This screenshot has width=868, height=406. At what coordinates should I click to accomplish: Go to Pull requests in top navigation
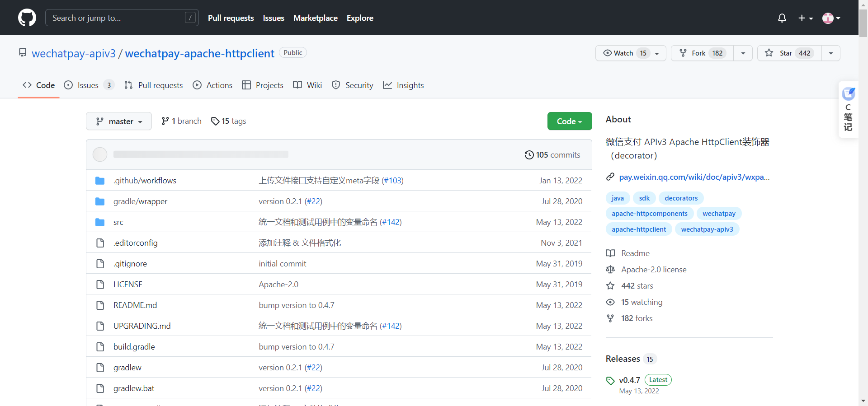pyautogui.click(x=231, y=18)
